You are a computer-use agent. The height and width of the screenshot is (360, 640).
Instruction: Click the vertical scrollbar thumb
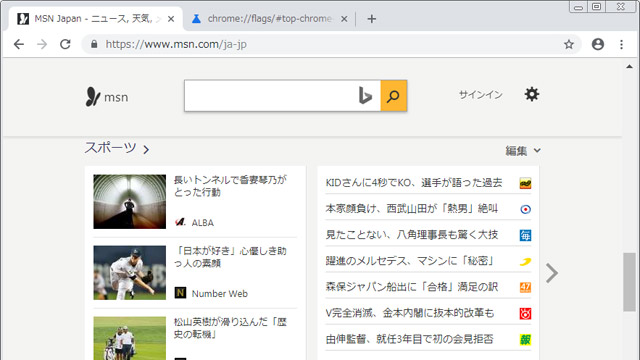629,282
